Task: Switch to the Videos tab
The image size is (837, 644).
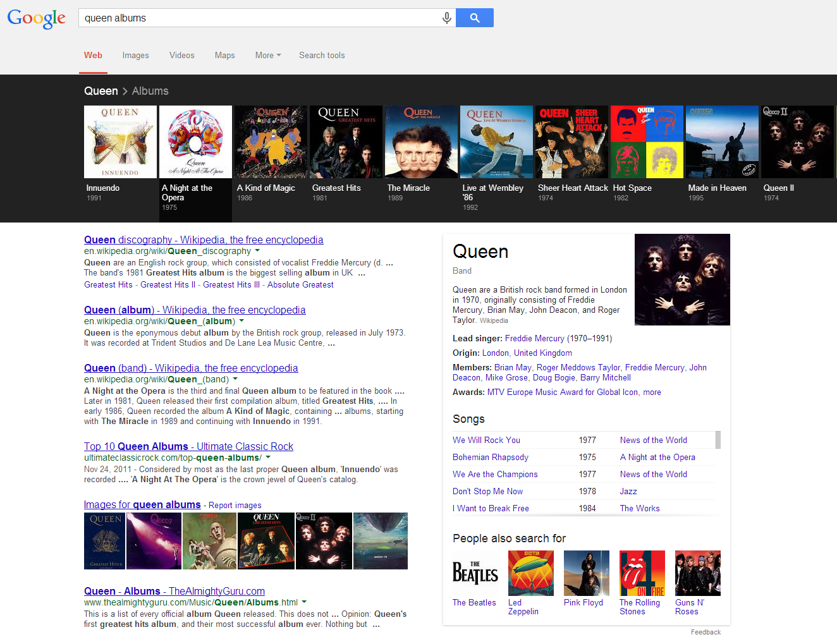Action: coord(182,56)
